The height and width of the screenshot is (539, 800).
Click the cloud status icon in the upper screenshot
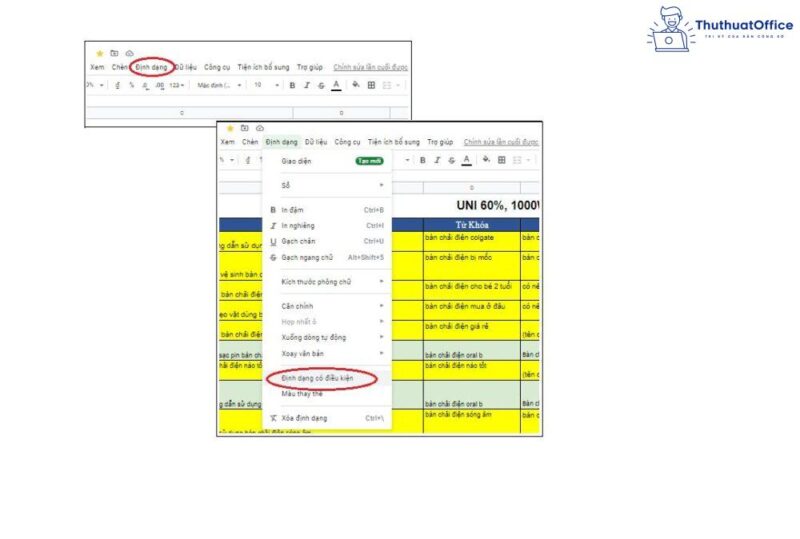[x=130, y=53]
